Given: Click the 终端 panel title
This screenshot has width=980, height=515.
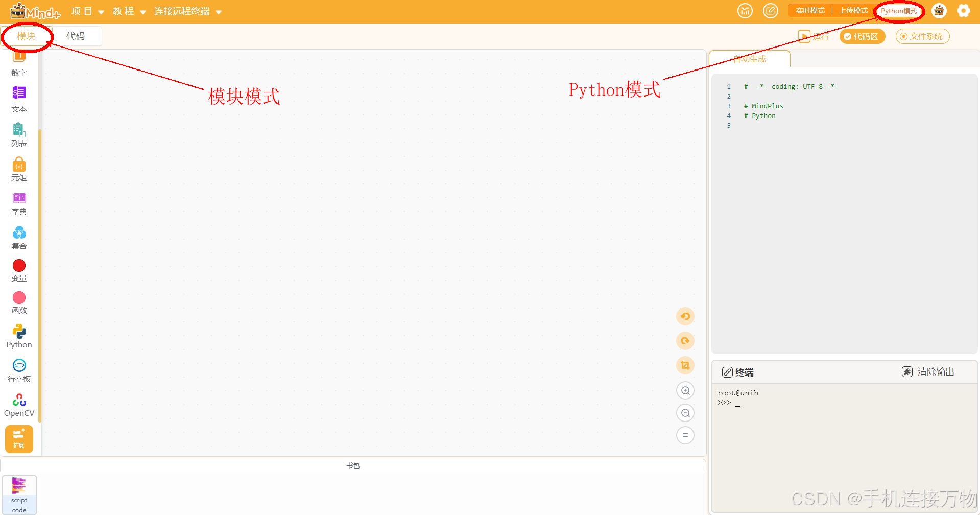Looking at the screenshot, I should [745, 372].
